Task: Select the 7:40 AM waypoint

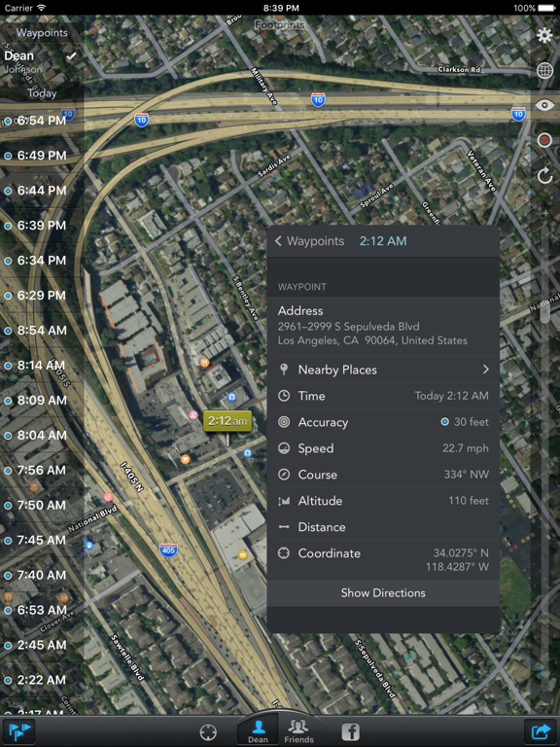Action: [42, 575]
